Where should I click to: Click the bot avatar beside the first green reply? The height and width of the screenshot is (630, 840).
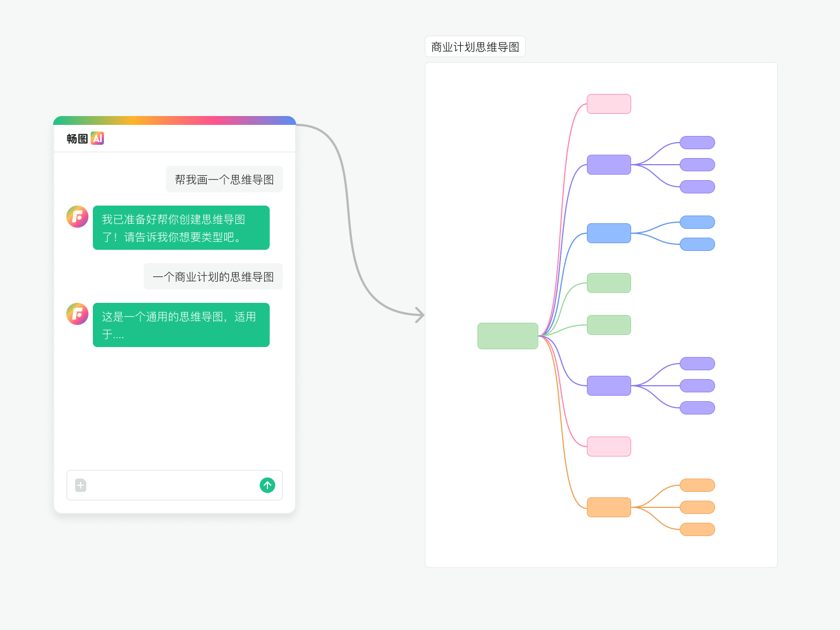click(x=77, y=217)
